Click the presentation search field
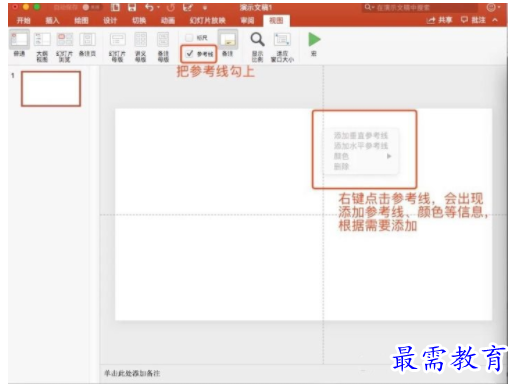Viewport: 514px width, 390px height. (x=419, y=7)
